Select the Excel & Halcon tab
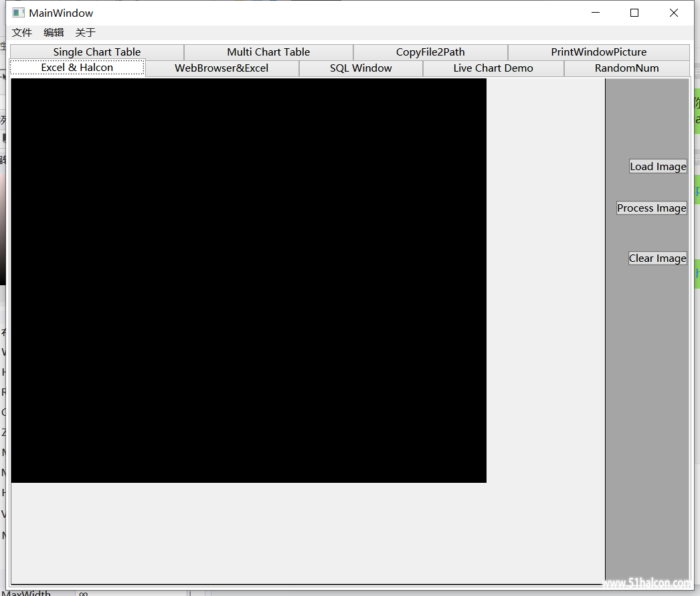 (x=77, y=68)
